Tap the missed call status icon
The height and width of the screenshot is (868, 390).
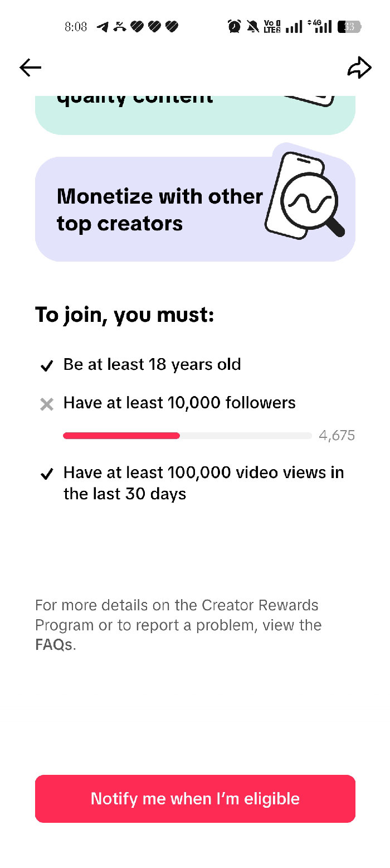point(119,26)
